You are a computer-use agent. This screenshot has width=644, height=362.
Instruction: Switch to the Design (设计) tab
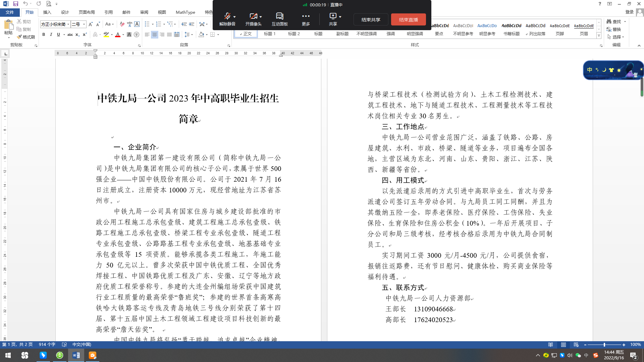(x=65, y=12)
